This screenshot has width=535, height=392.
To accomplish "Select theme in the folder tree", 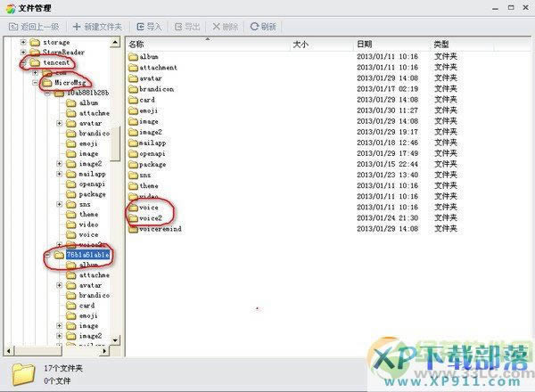I will coord(88,215).
